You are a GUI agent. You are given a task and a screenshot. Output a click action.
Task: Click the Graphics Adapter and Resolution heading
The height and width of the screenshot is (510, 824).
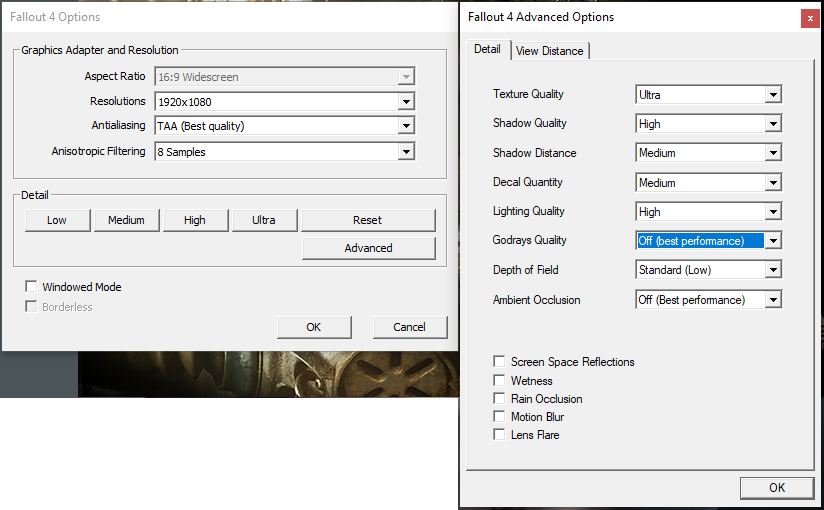tap(100, 50)
